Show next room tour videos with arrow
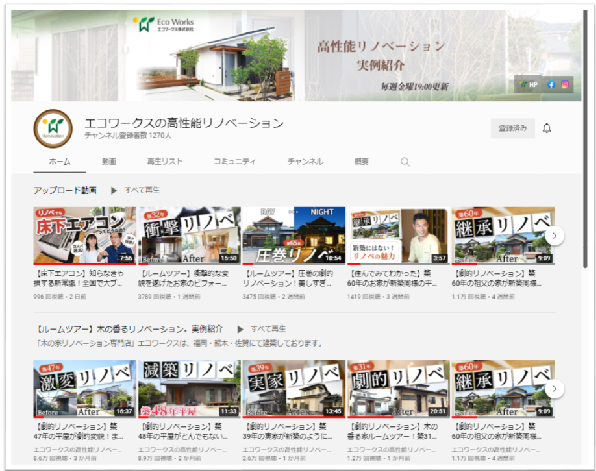This screenshot has height=471, width=596. [x=555, y=389]
